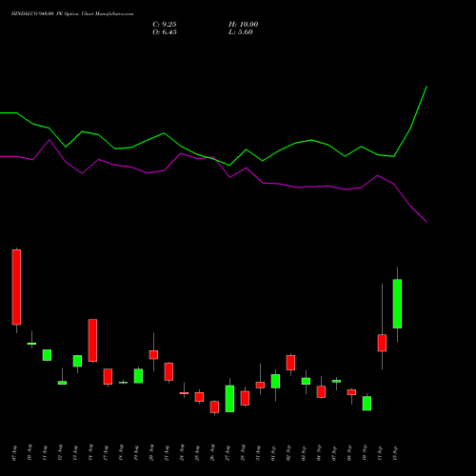This screenshot has width=476, height=476.
Task: Click the last tall green candlestick
Action: [x=397, y=304]
